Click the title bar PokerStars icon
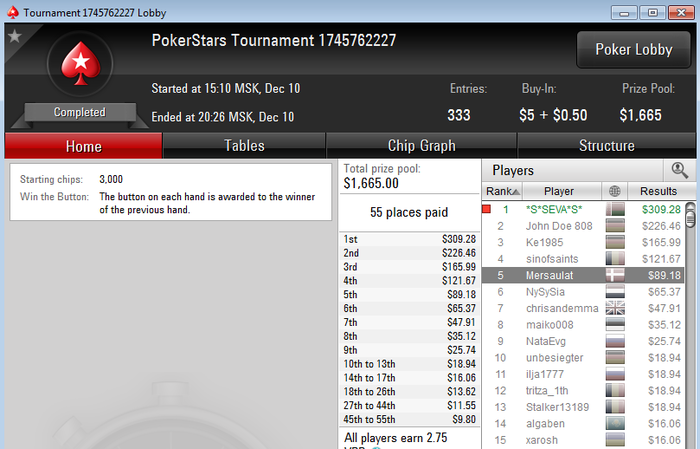Image resolution: width=700 pixels, height=449 pixels. pyautogui.click(x=13, y=12)
